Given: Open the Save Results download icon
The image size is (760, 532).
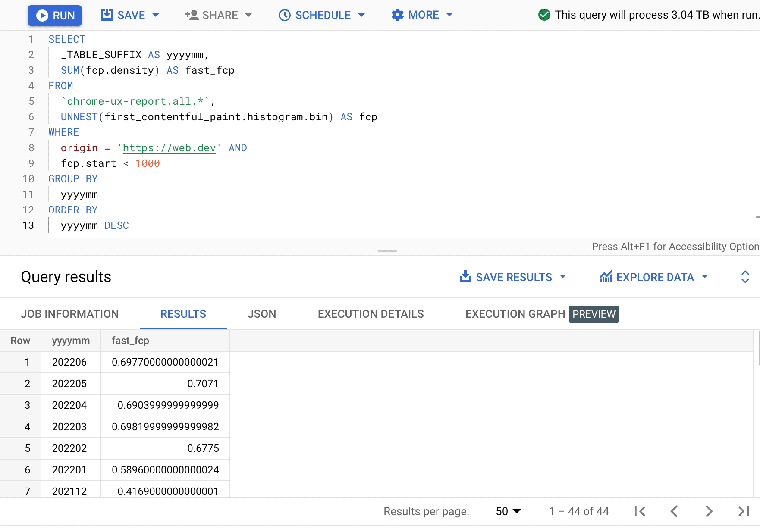Looking at the screenshot, I should (465, 277).
